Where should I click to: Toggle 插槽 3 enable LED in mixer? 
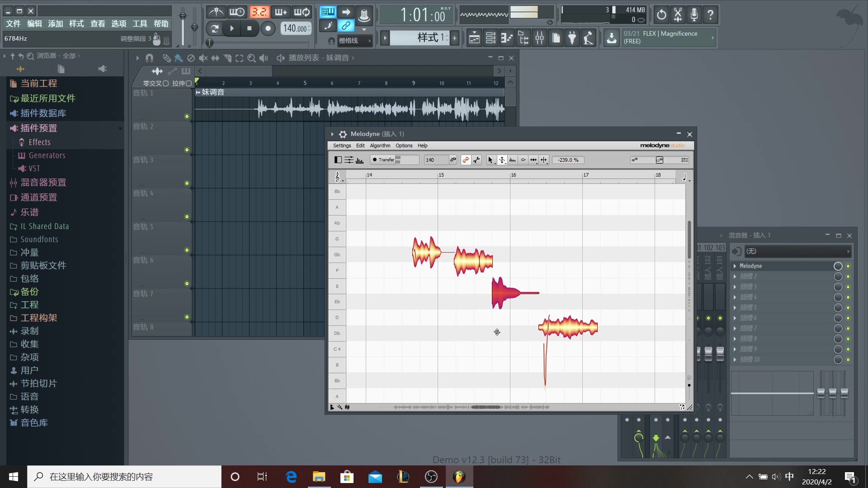tap(848, 287)
